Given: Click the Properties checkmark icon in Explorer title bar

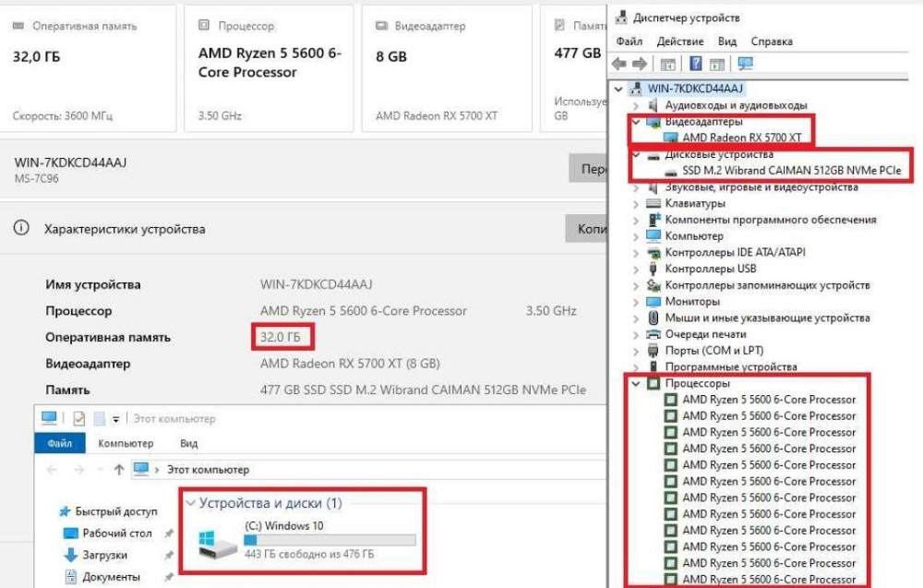Looking at the screenshot, I should pyautogui.click(x=79, y=418).
